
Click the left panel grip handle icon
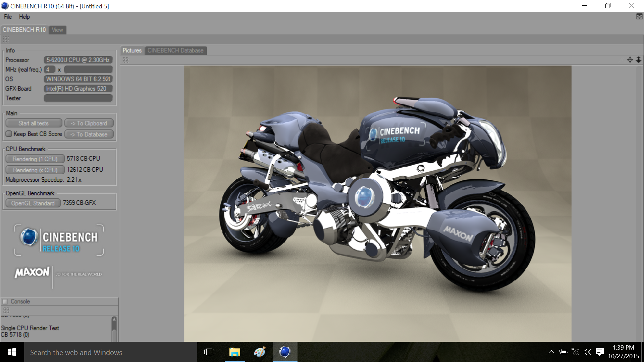coord(6,40)
